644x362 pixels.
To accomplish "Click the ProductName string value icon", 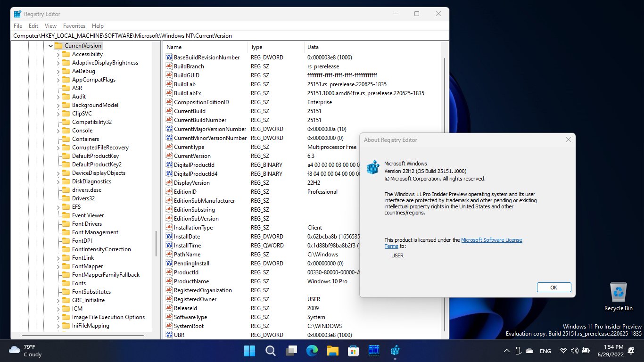I will click(x=169, y=281).
